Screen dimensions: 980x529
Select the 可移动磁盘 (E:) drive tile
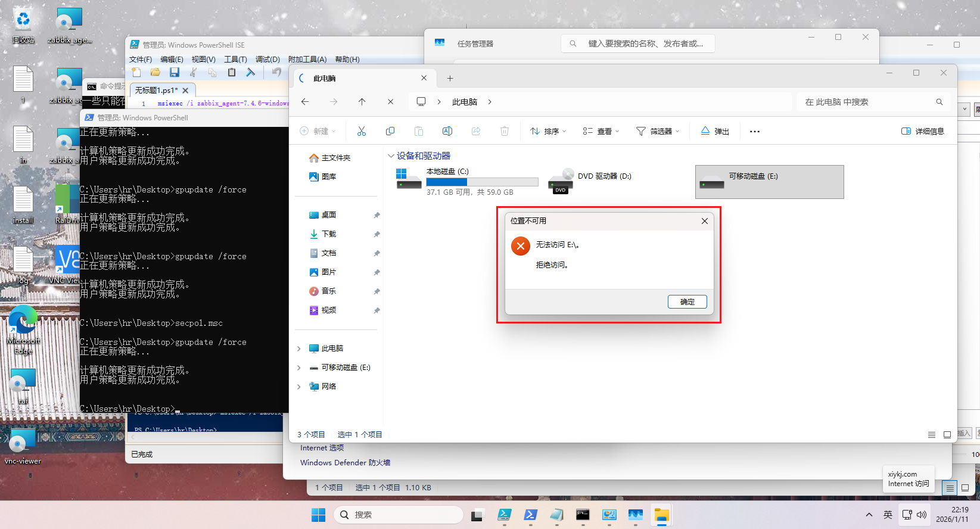click(x=769, y=182)
